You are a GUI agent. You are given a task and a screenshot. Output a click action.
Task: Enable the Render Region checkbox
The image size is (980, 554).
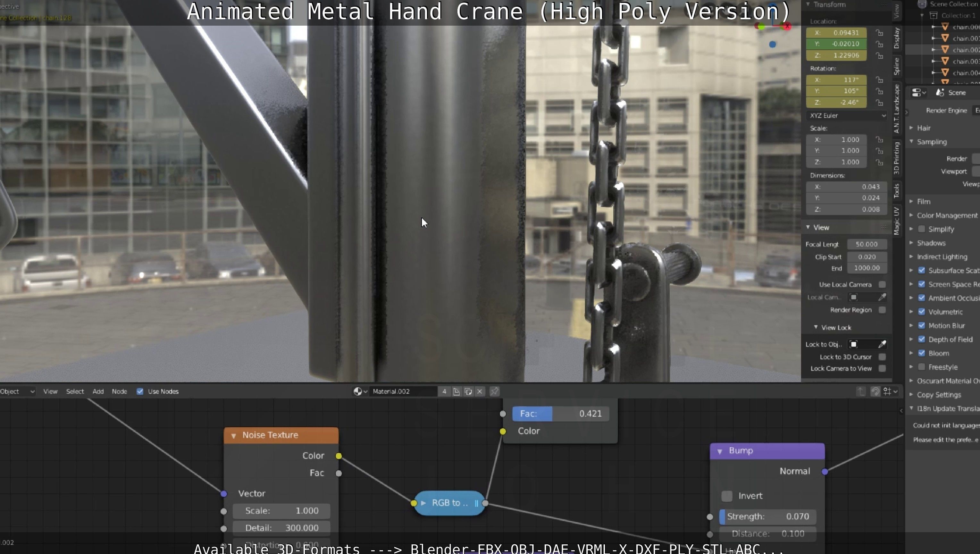coord(882,310)
